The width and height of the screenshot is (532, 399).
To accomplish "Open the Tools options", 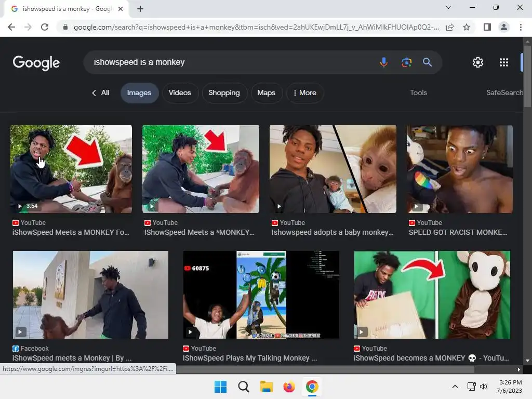I will pyautogui.click(x=418, y=92).
